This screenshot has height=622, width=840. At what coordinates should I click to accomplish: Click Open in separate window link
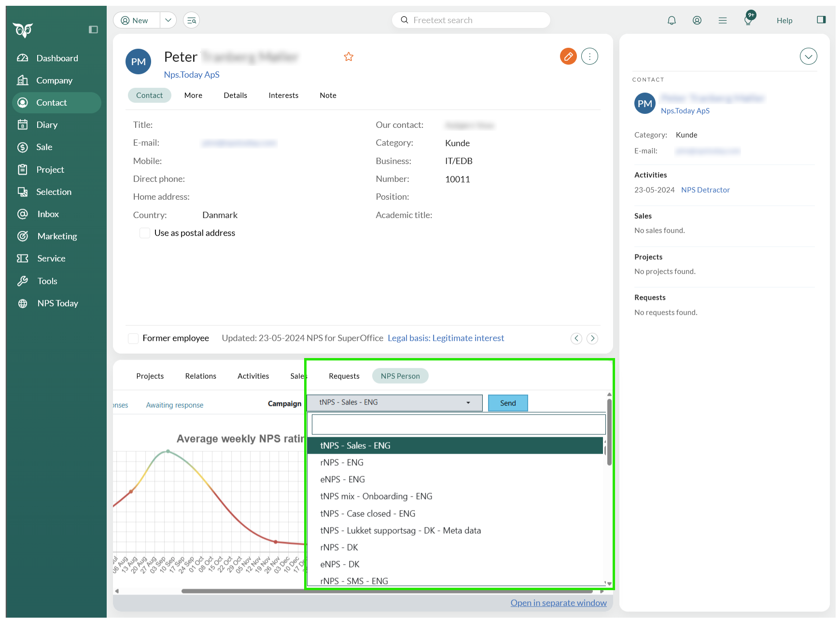559,603
